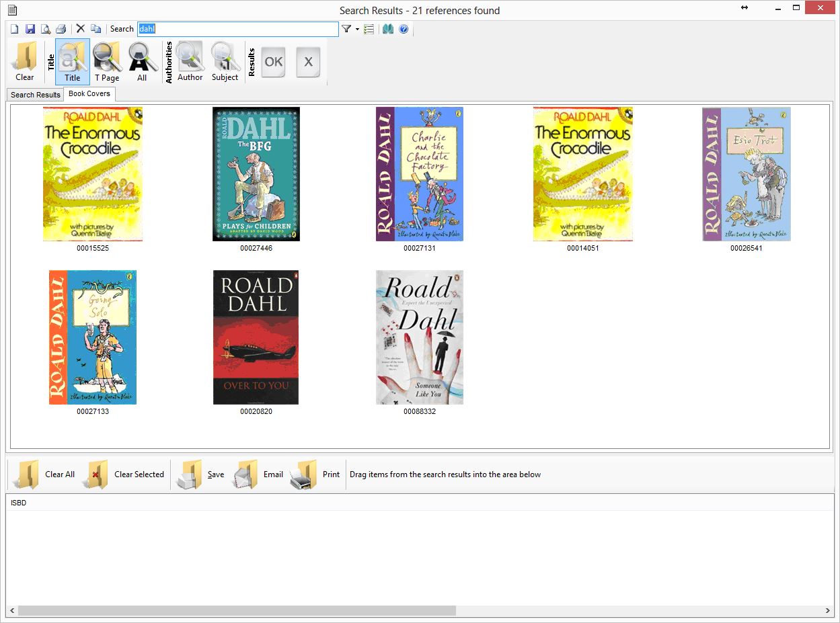The image size is (840, 623).
Task: Click the X cancel results button
Action: pos(308,62)
